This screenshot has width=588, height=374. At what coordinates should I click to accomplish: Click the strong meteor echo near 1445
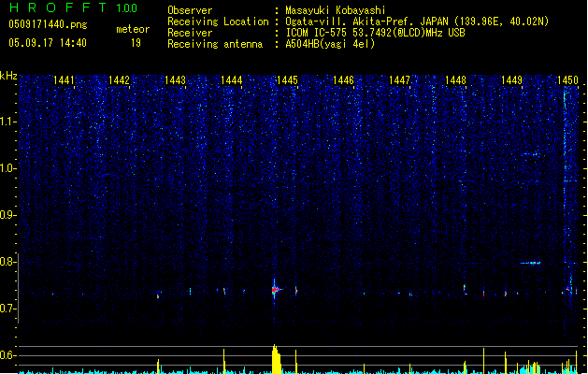[276, 290]
